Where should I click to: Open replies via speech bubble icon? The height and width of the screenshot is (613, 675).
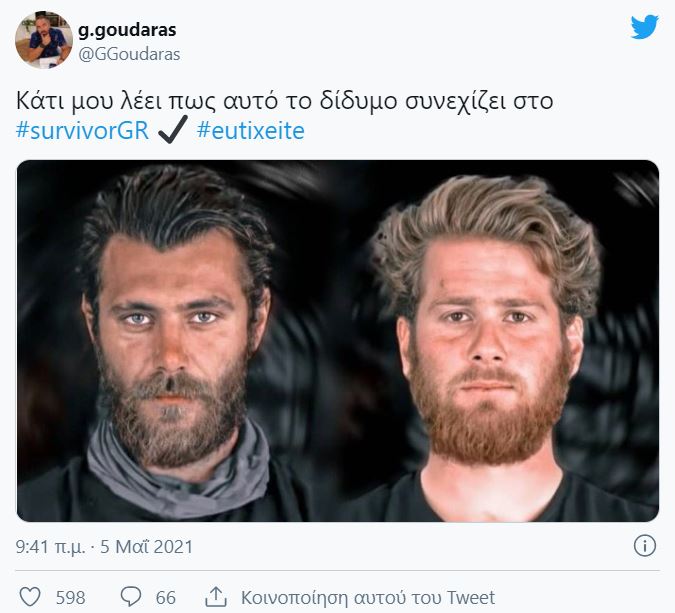click(130, 597)
